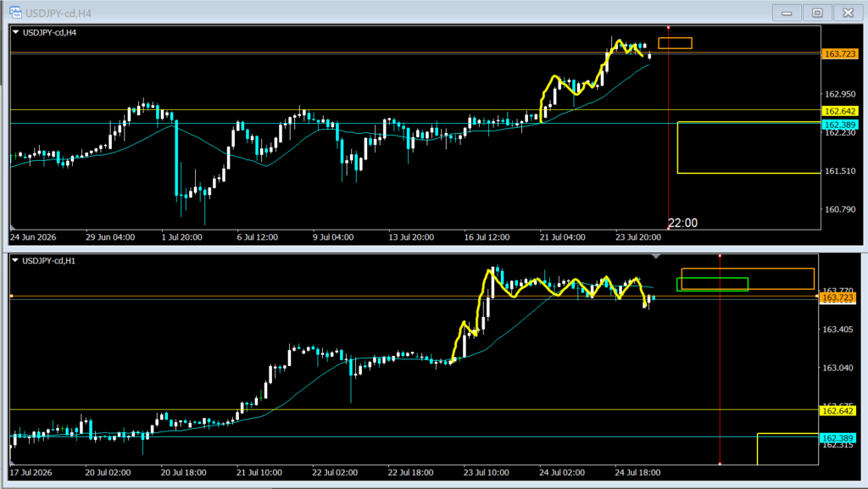
Task: Select the orange 163.723 price label on H4 chart
Action: click(840, 53)
